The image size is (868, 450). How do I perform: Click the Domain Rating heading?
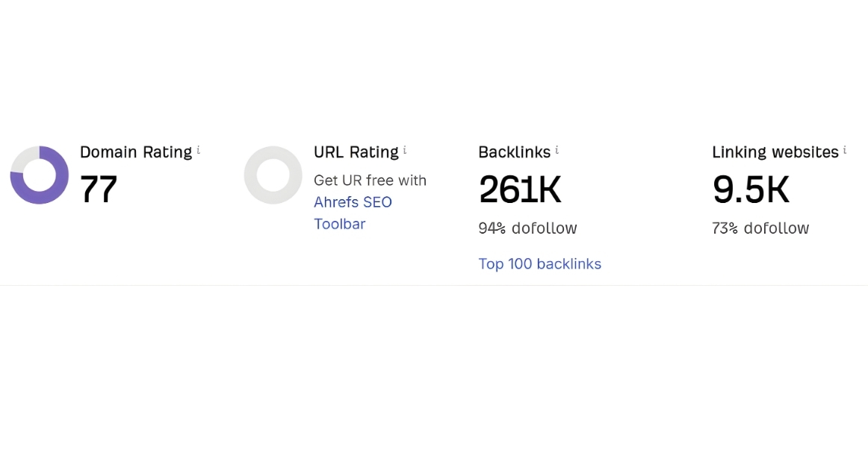136,152
